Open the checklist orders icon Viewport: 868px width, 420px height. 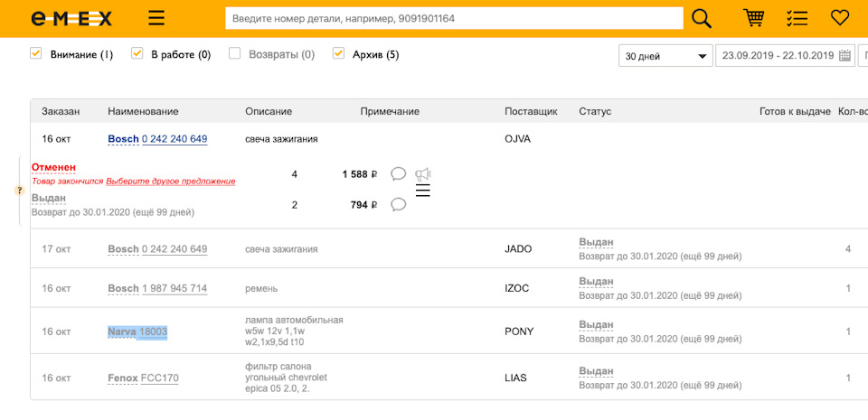pyautogui.click(x=797, y=18)
